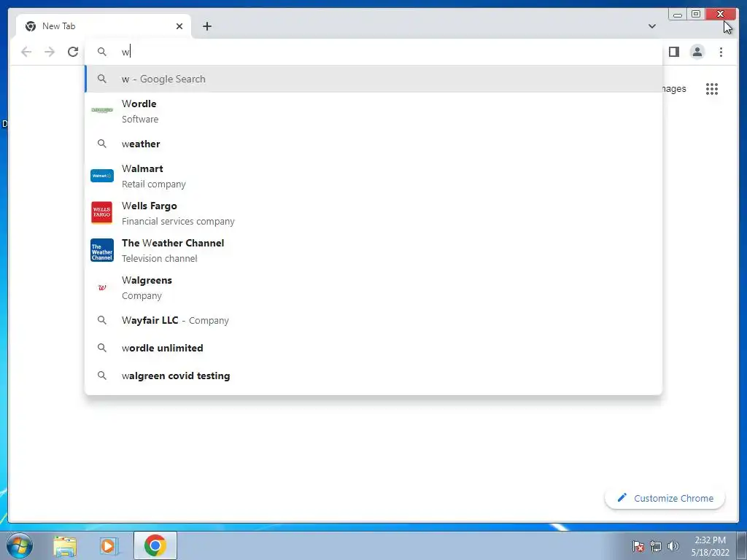Pick The Weather Channel suggestion
Image resolution: width=747 pixels, height=560 pixels.
pos(373,251)
